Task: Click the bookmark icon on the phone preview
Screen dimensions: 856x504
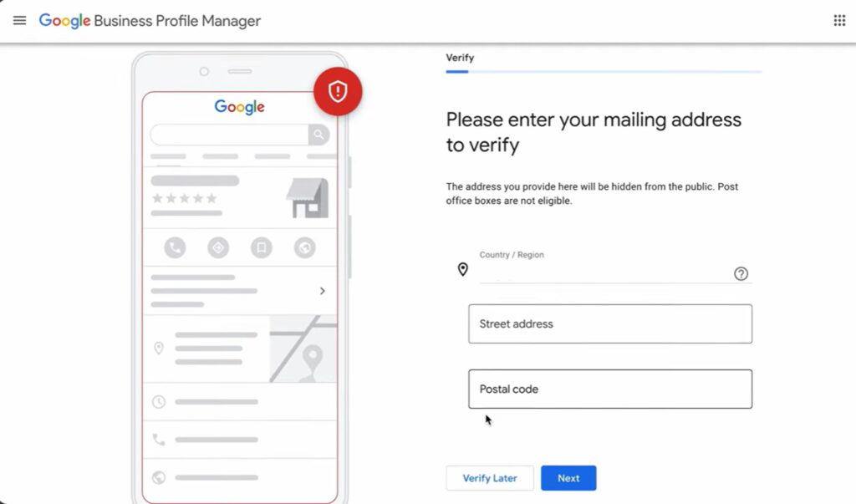Action: click(x=261, y=247)
